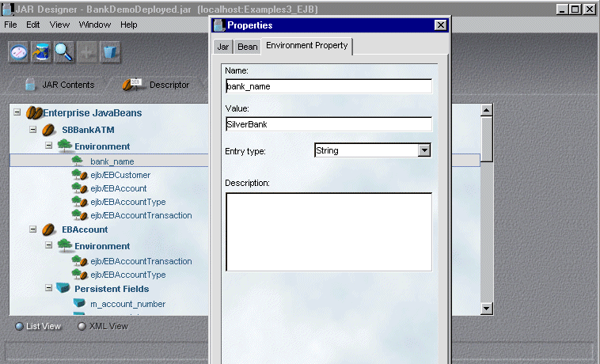Screen dimensions: 600x364
Task: Switch to the Jar properties tab
Action: click(x=223, y=47)
